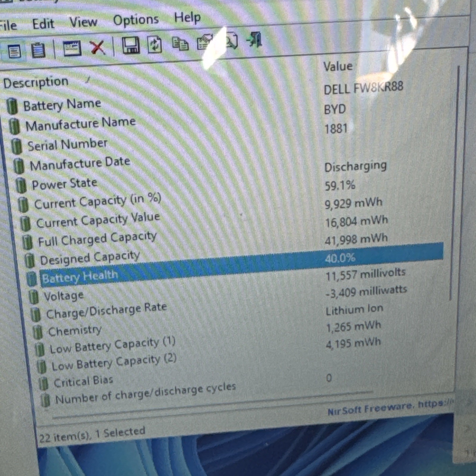Click the DELL FW8KR88 value
476x476 pixels.
364,88
